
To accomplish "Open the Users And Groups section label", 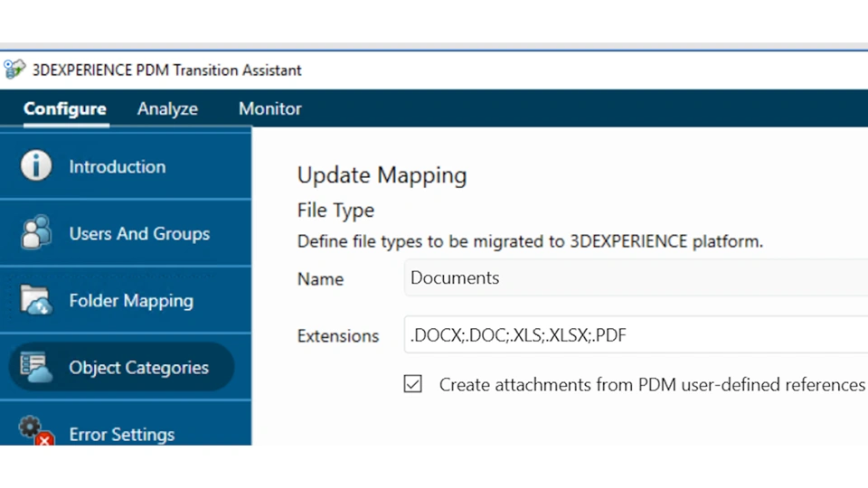I will pos(139,233).
